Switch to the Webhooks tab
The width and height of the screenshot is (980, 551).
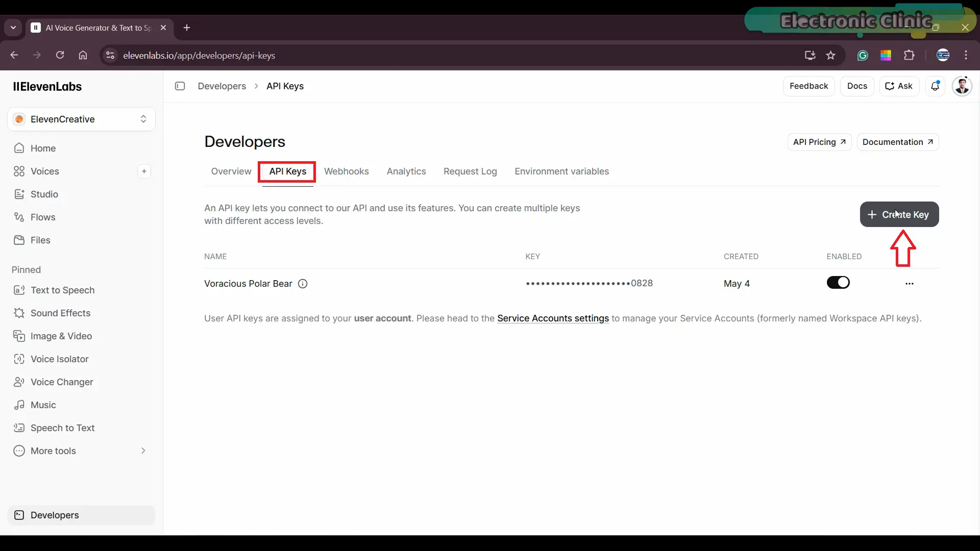347,171
